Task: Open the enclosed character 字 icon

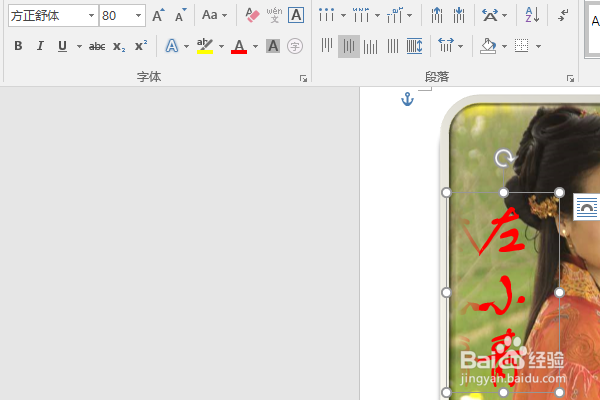Action: point(295,46)
